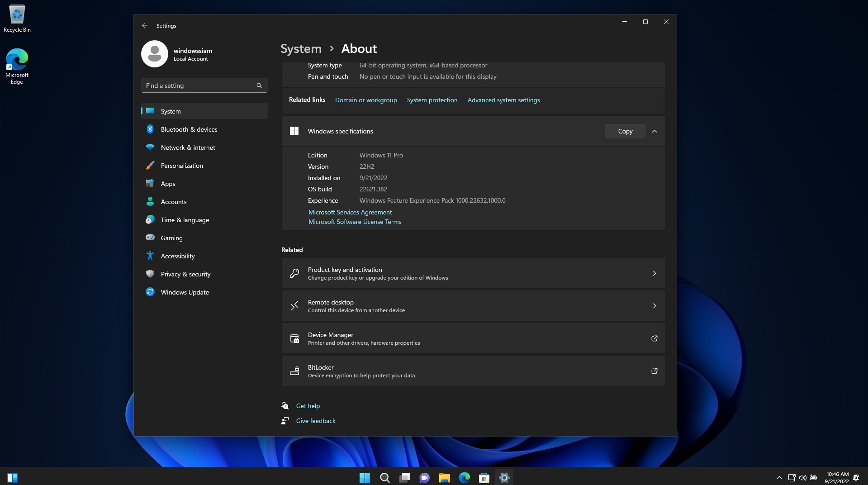Click the Device Manager icon
Viewport: 868px width, 485px height.
[x=294, y=338]
